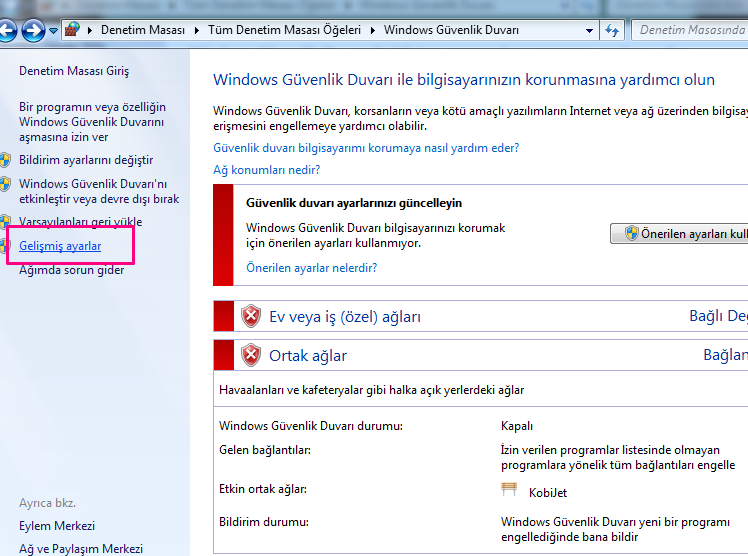
Task: Click the Back navigation arrow
Action: pyautogui.click(x=7, y=31)
